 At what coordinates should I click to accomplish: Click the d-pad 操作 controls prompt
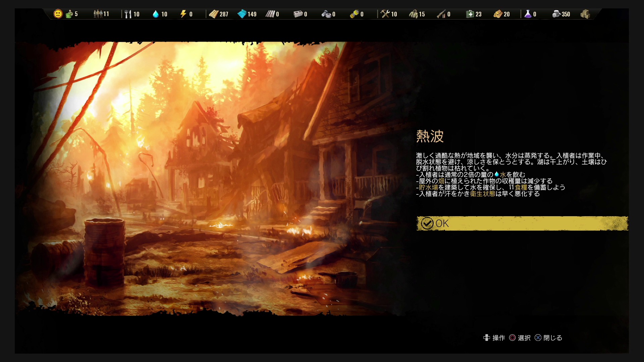[494, 338]
